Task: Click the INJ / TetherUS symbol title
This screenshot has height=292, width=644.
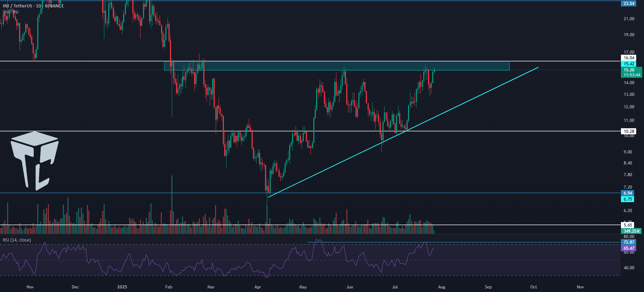Action: click(18, 6)
